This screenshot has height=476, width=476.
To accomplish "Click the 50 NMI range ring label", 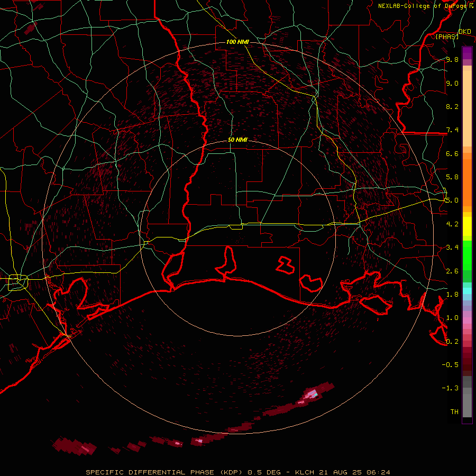I will pos(237,140).
